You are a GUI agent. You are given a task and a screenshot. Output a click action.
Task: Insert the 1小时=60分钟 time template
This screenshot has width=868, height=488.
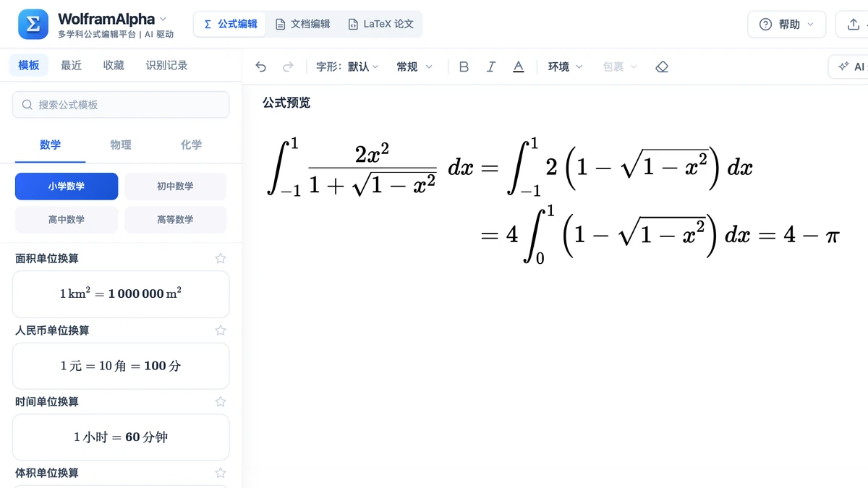point(121,437)
